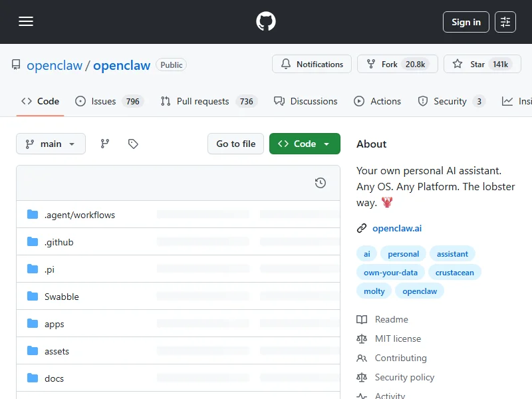Screen dimensions: 532x399
Task: Click the .github folder icon
Action: (33, 242)
